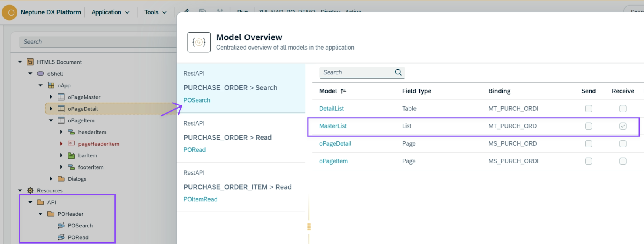
Task: Collapse the oApp tree node
Action: (x=41, y=85)
